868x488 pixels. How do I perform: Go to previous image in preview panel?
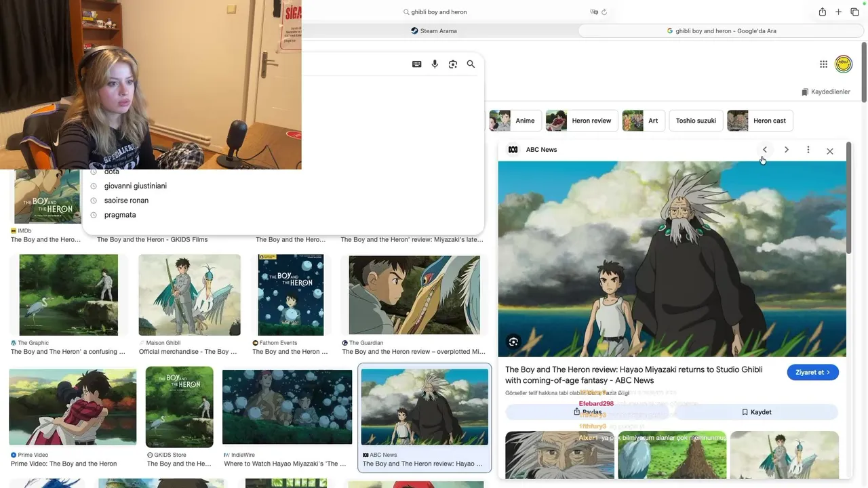[764, 150]
